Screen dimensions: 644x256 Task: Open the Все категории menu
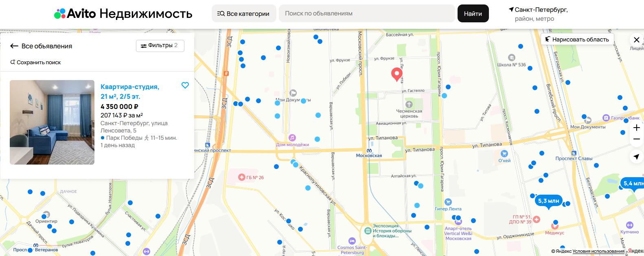coord(243,13)
